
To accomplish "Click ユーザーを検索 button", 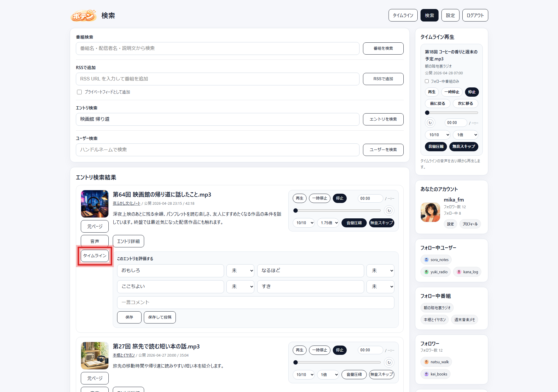I will [x=383, y=150].
